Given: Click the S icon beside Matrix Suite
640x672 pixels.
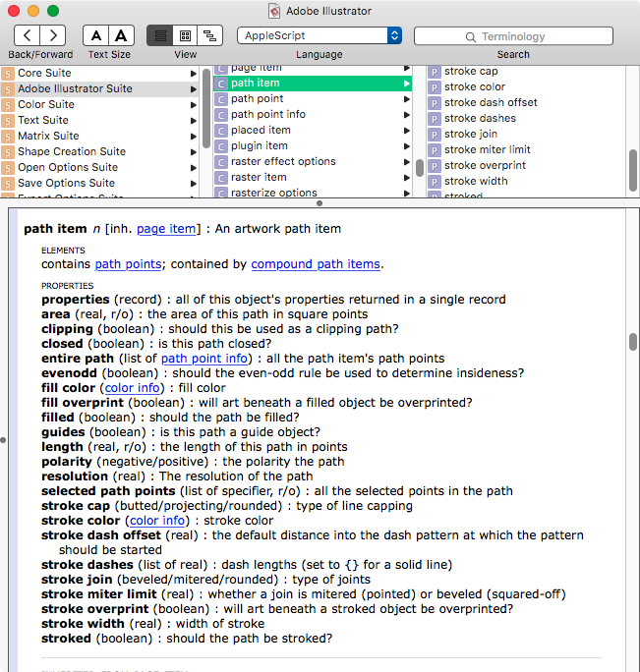Looking at the screenshot, I should (x=8, y=137).
